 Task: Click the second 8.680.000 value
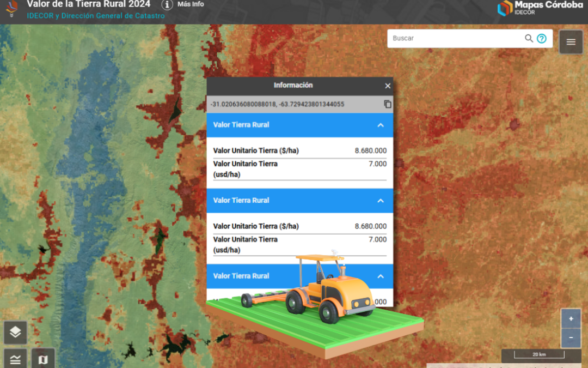371,226
